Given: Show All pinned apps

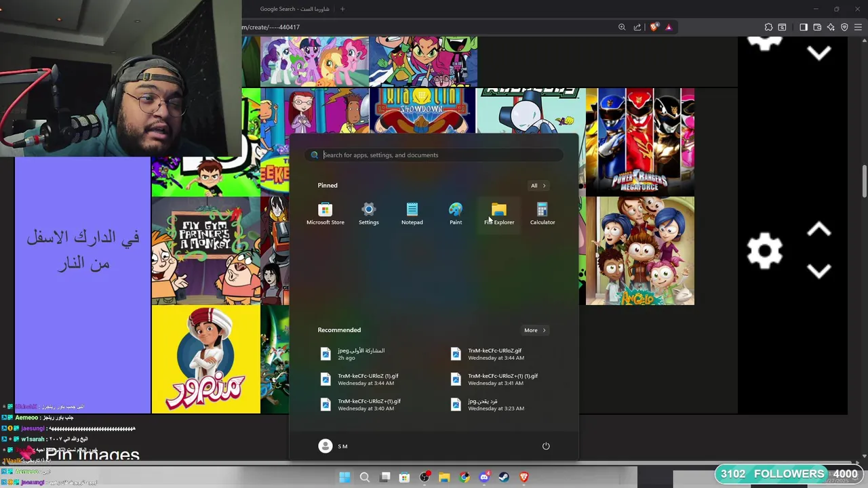Looking at the screenshot, I should point(538,186).
